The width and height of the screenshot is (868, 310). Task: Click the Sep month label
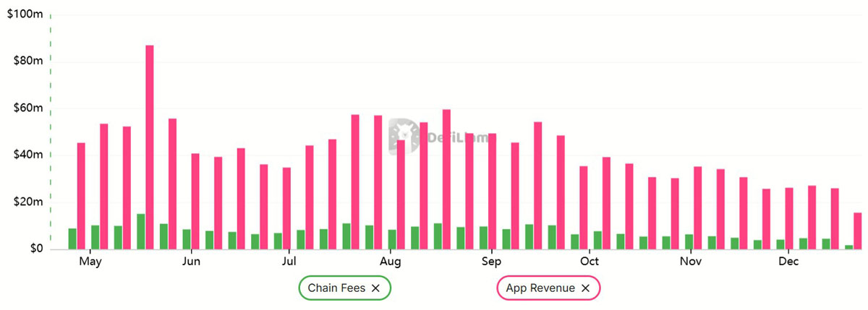click(490, 262)
